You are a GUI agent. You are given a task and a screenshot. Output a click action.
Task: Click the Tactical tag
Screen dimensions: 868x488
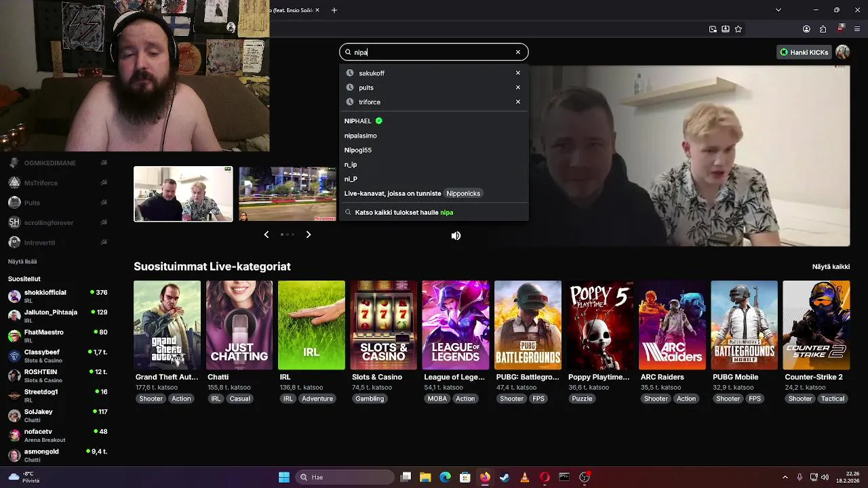[x=833, y=399]
